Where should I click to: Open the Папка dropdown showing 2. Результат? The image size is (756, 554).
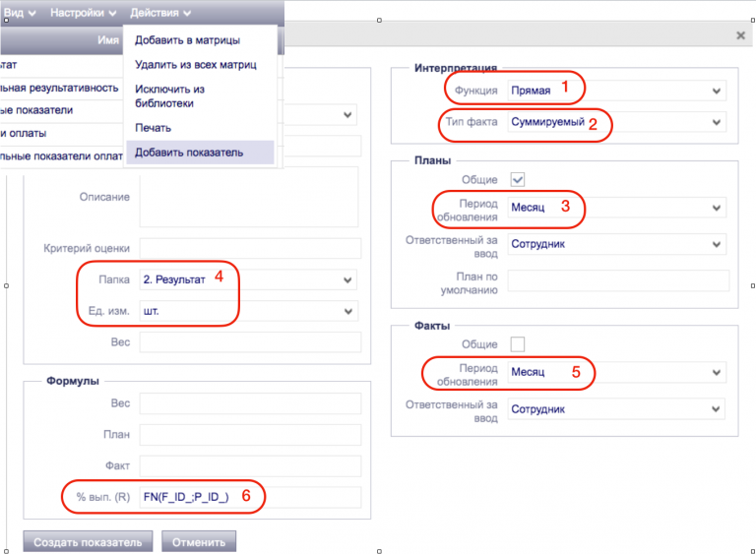click(248, 279)
